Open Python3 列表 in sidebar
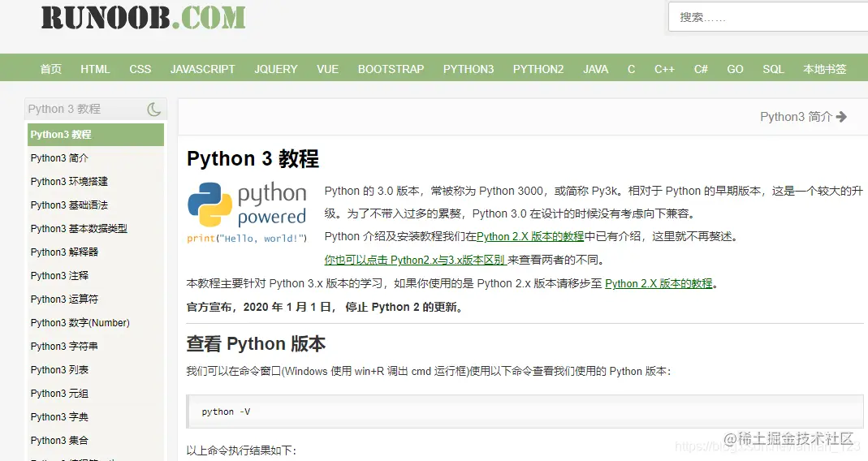 pos(59,369)
